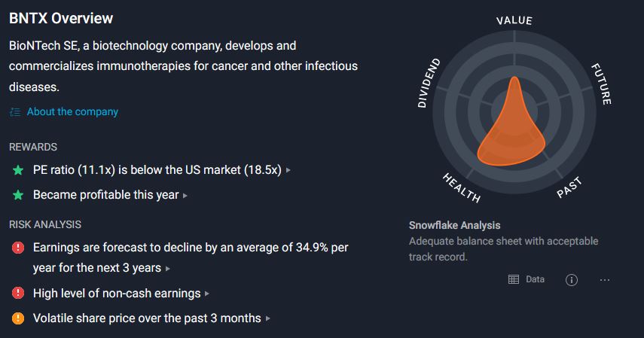Click the orange warning icon for volatile share price
The width and height of the screenshot is (644, 338).
point(18,318)
